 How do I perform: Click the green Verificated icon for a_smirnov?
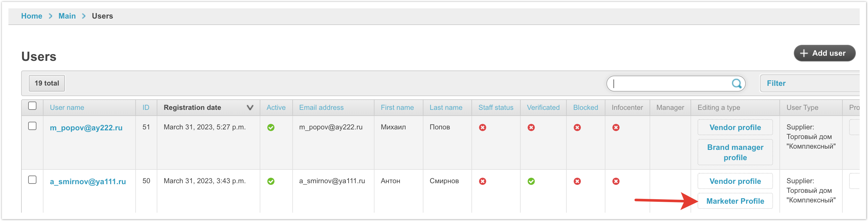click(x=531, y=182)
